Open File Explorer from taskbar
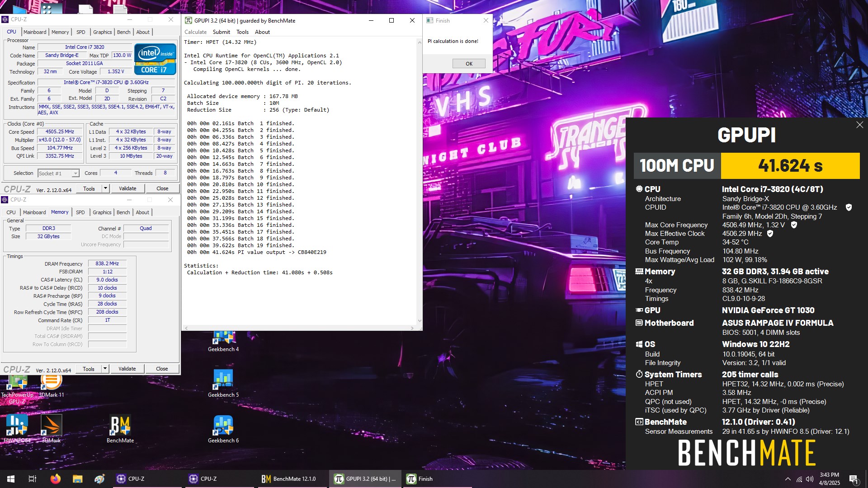The image size is (868, 488). coord(77,479)
